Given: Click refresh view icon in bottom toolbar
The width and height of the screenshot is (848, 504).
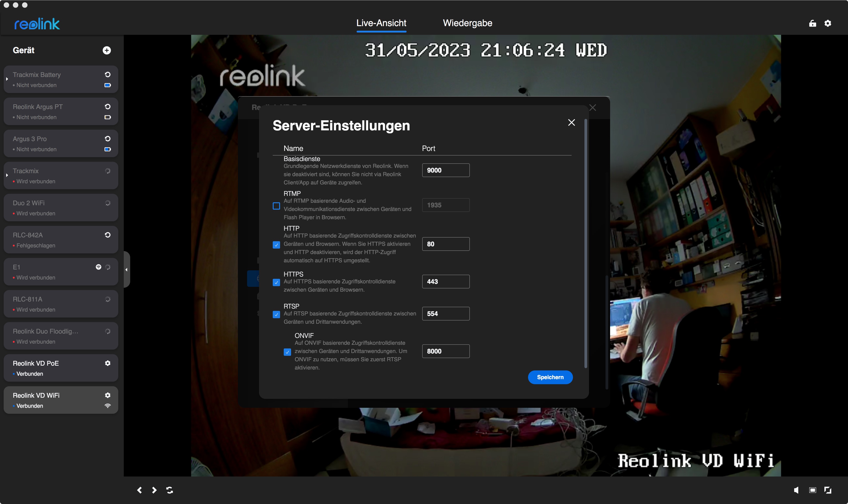Looking at the screenshot, I should (170, 490).
